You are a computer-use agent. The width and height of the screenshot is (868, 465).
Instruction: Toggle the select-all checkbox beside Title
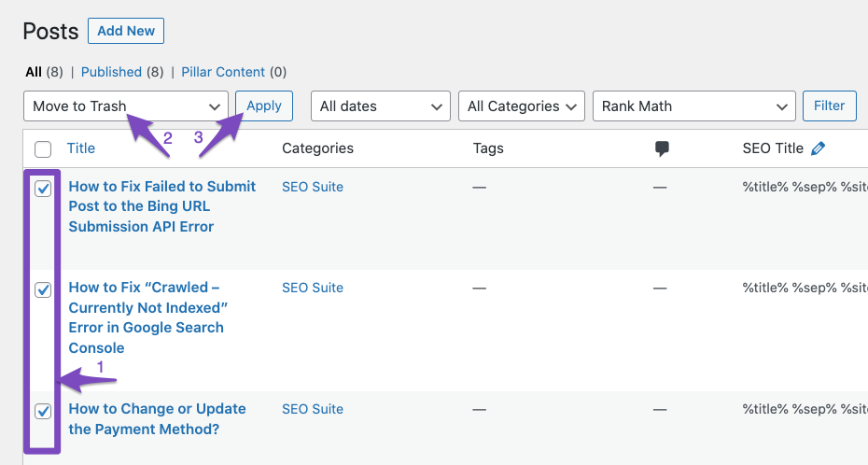tap(43, 149)
